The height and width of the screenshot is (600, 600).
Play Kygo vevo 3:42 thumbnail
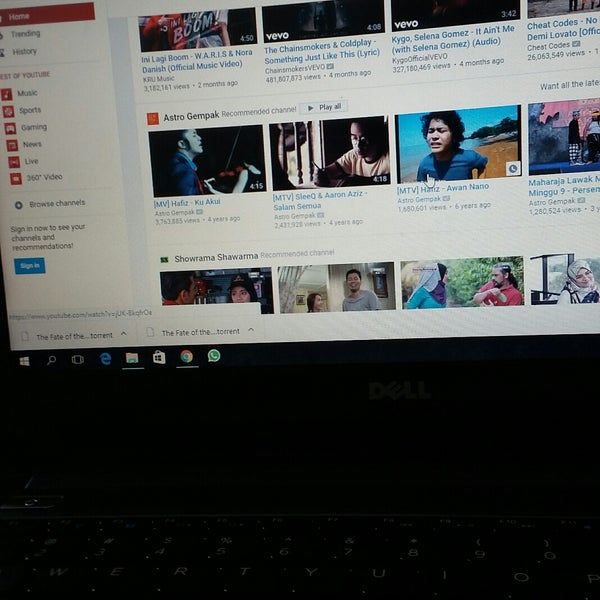(455, 15)
